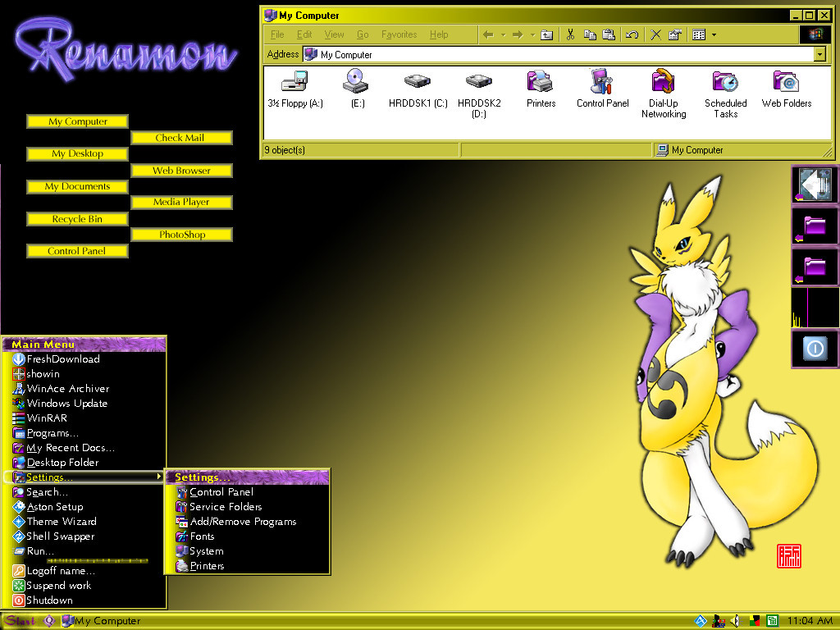Expand the Views dropdown arrow
840x630 pixels.
pyautogui.click(x=714, y=34)
